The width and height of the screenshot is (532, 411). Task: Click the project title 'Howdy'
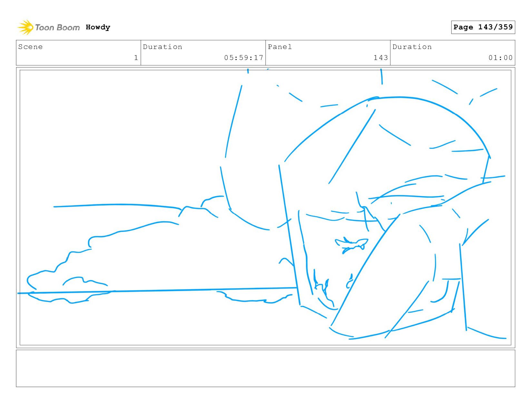tap(98, 27)
